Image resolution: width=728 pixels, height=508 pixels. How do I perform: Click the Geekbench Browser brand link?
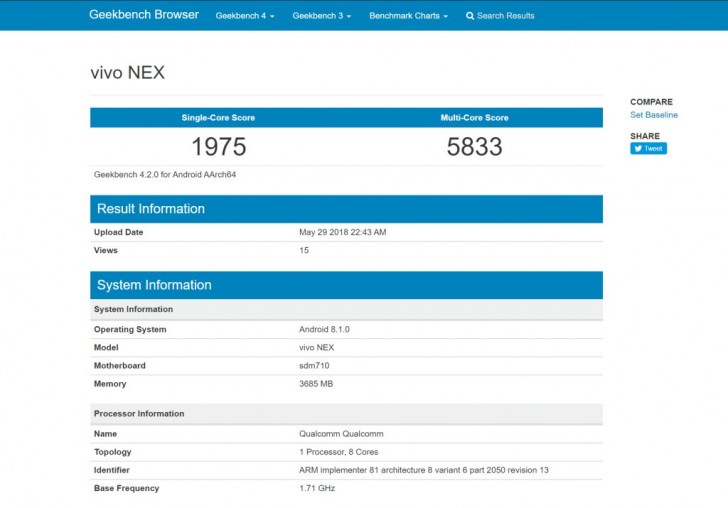tap(144, 15)
